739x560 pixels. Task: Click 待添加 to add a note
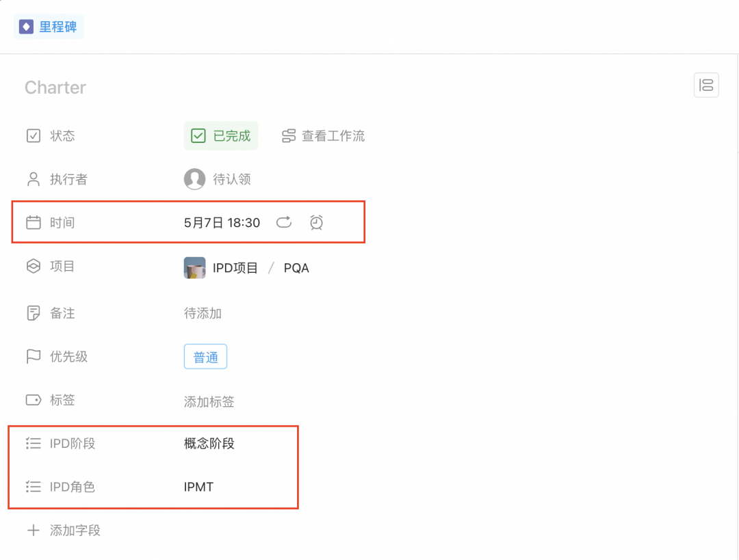[203, 313]
